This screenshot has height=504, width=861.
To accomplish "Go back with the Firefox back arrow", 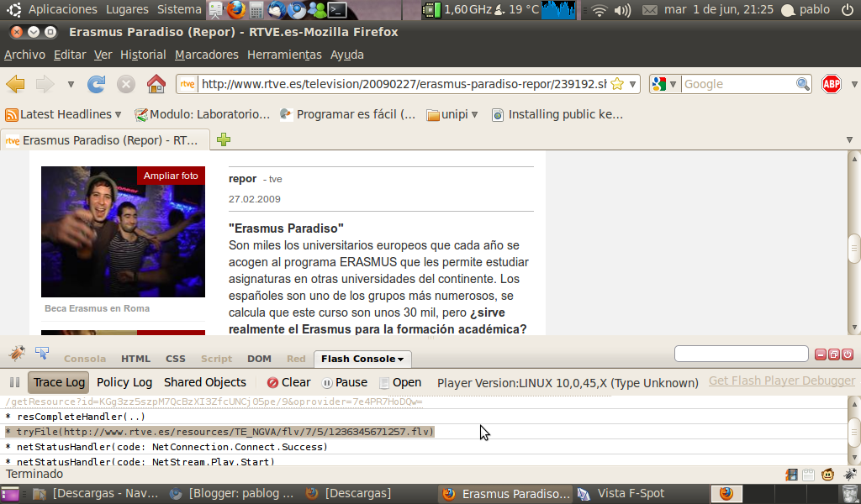I will (x=15, y=84).
